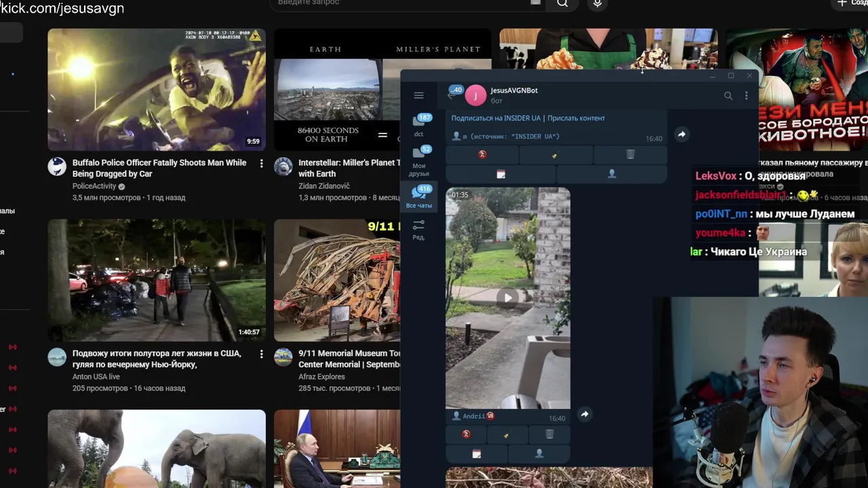Image resolution: width=868 pixels, height=488 pixels.
Task: Click 18+ emoji button under Andrii video
Action: pyautogui.click(x=466, y=434)
